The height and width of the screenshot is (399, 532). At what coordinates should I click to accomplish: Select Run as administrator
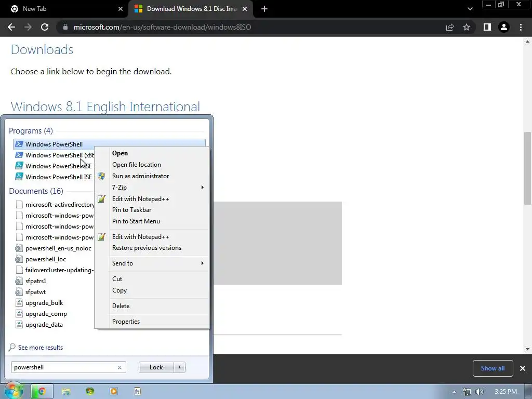(140, 176)
